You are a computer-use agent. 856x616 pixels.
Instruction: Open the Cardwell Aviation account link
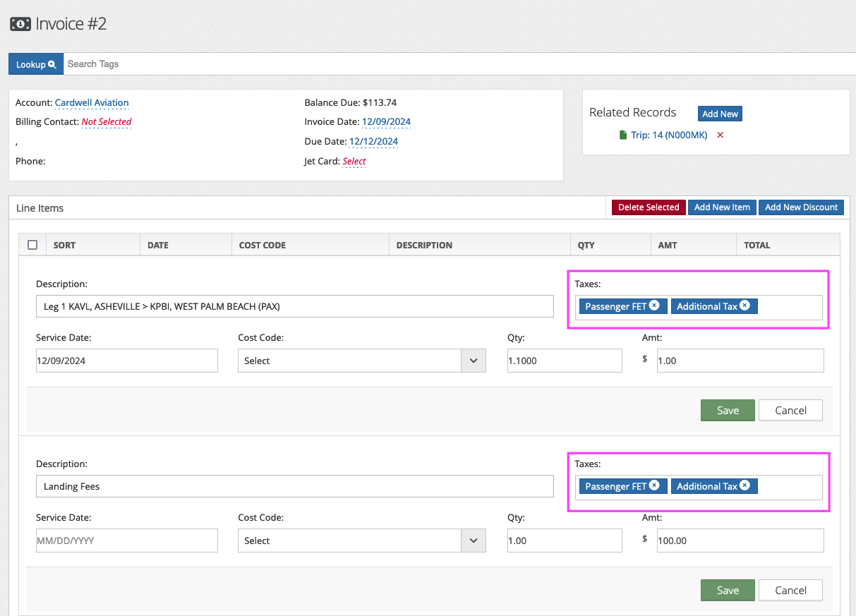(92, 103)
